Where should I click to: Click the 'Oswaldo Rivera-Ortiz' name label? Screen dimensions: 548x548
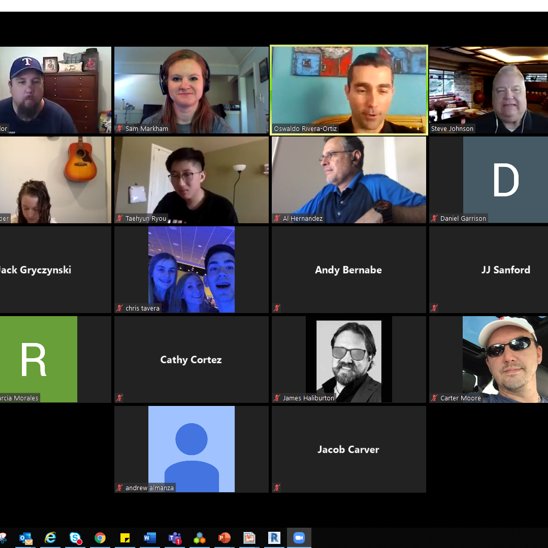(x=305, y=129)
